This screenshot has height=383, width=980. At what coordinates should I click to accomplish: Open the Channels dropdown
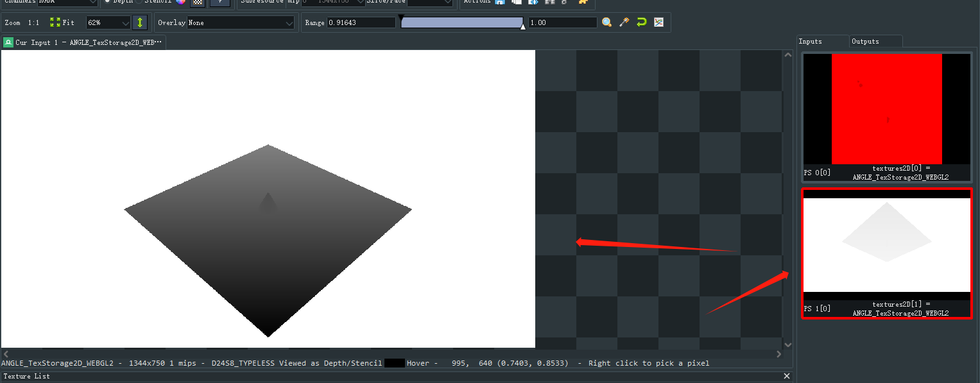point(67,3)
